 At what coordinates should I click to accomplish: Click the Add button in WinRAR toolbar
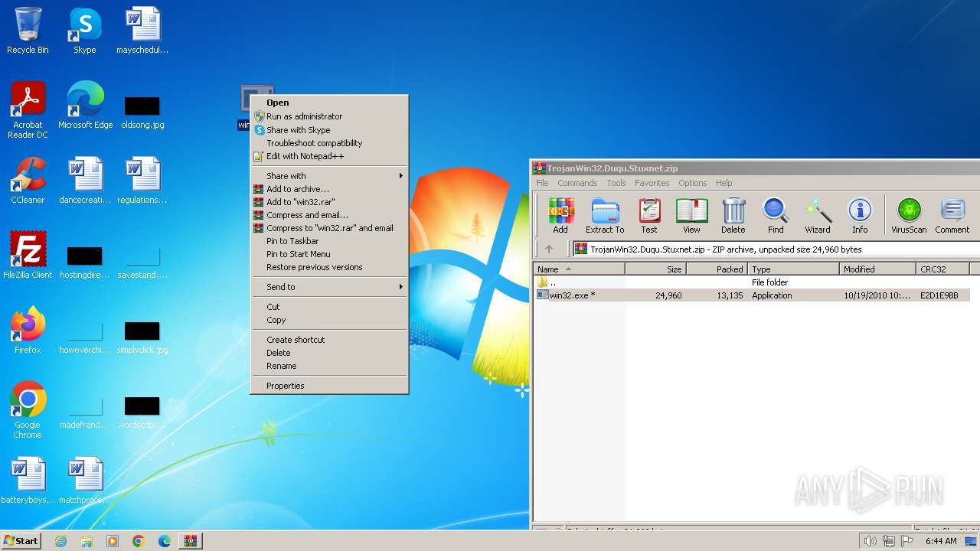[x=560, y=215]
